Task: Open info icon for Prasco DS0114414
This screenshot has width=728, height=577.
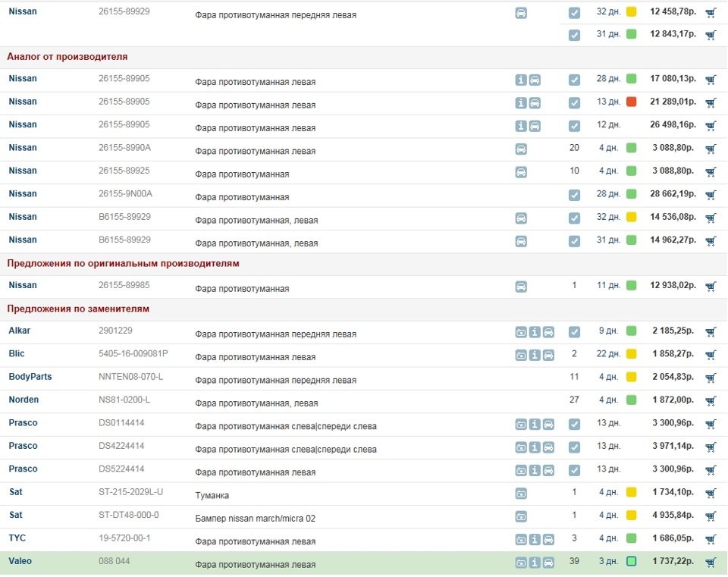Action: pos(535,425)
